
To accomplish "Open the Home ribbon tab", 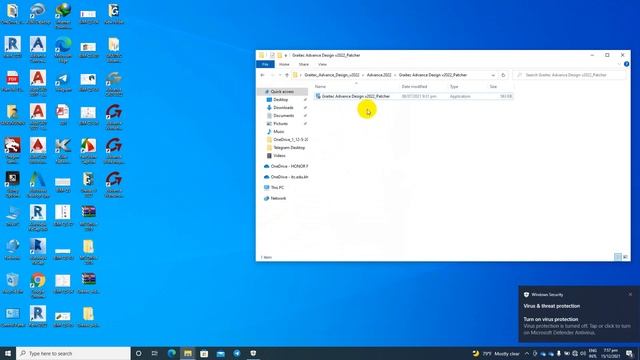I will click(x=284, y=64).
